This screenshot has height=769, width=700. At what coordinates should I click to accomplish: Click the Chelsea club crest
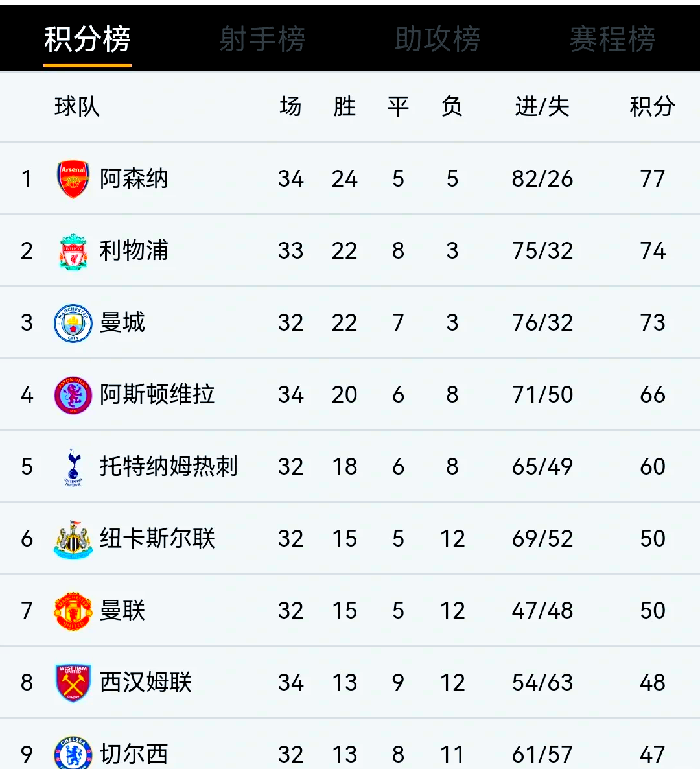pos(73,753)
